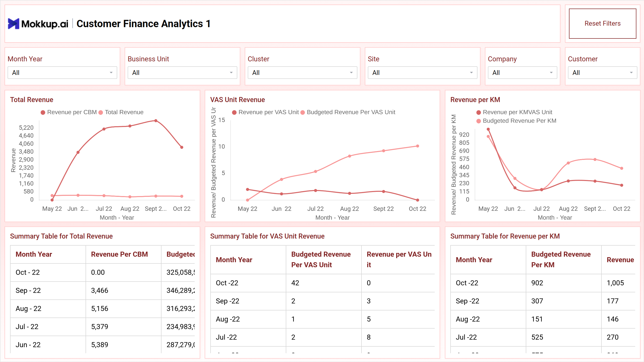Viewport: 644px width, 362px height.
Task: Click the 307 value in Sep -22 row
Action: (x=537, y=301)
